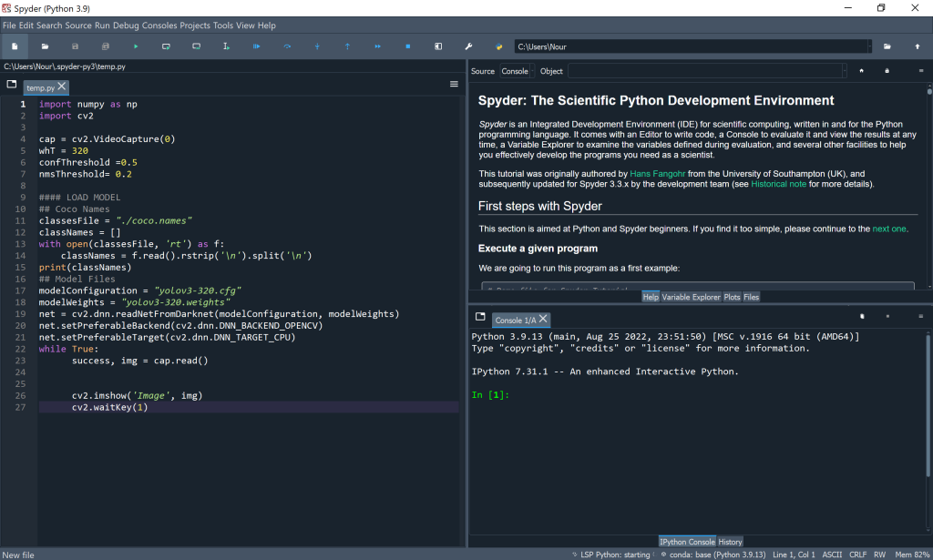The height and width of the screenshot is (560, 933).
Task: Open the IPython console options menu
Action: pyautogui.click(x=921, y=316)
